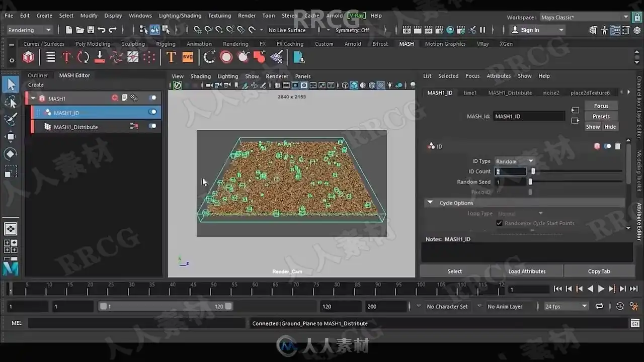The width and height of the screenshot is (644, 362).
Task: Click the IPR render clapperboard icon
Action: 428,30
